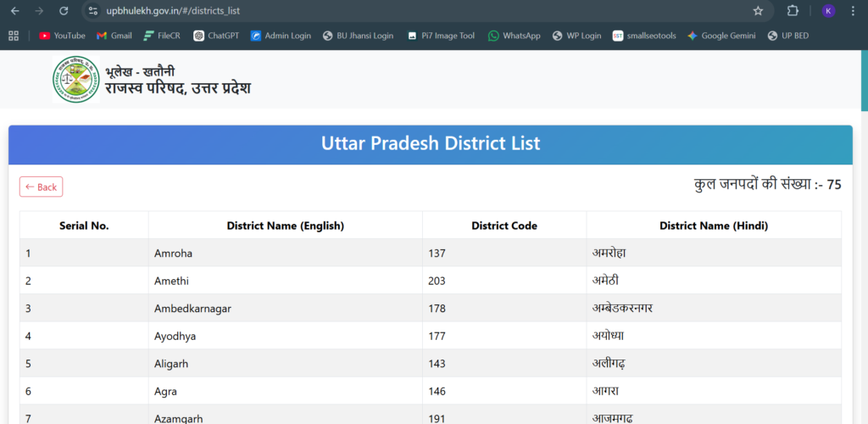Click the Uttar Pradesh District List heading

pos(431,144)
